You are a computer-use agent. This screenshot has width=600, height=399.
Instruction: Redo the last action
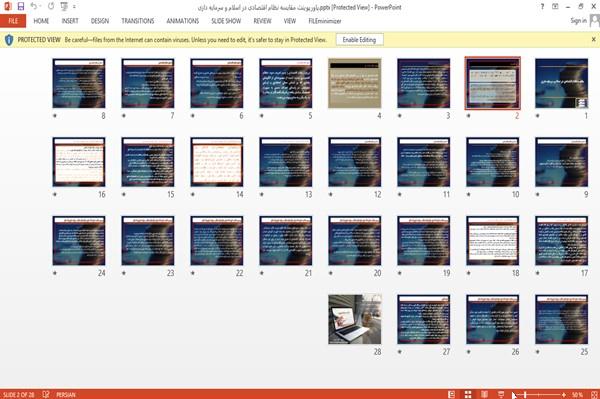[x=51, y=7]
